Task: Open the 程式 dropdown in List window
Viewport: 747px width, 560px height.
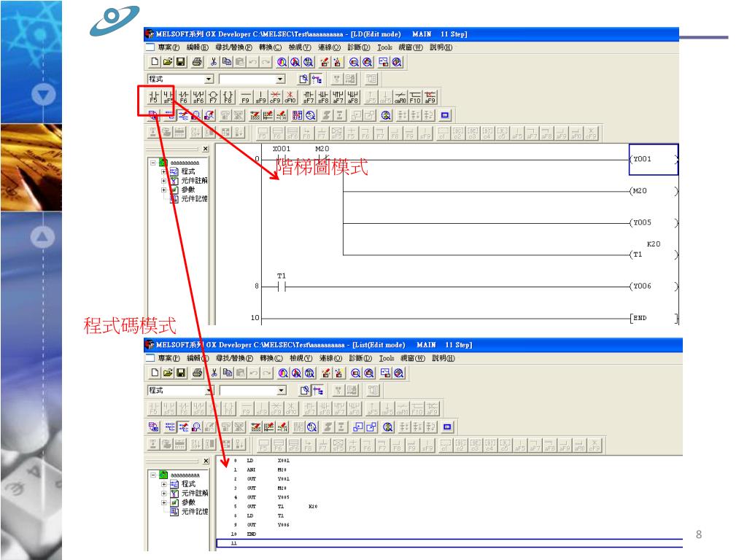Action: 209,391
